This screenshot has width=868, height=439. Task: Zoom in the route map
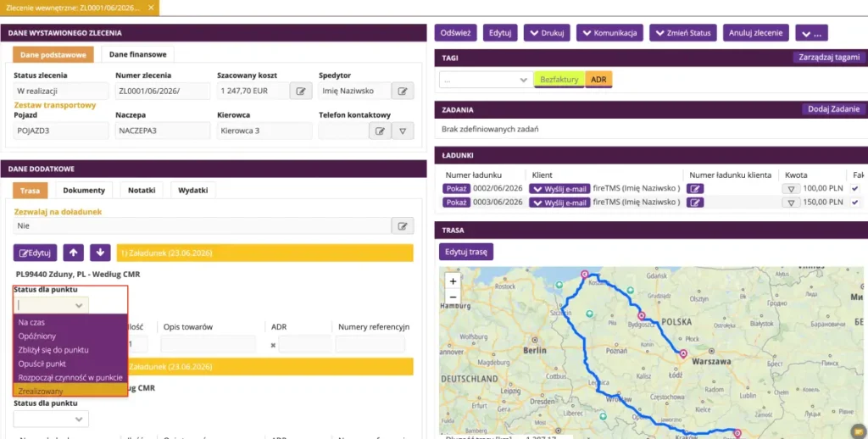[x=453, y=281]
